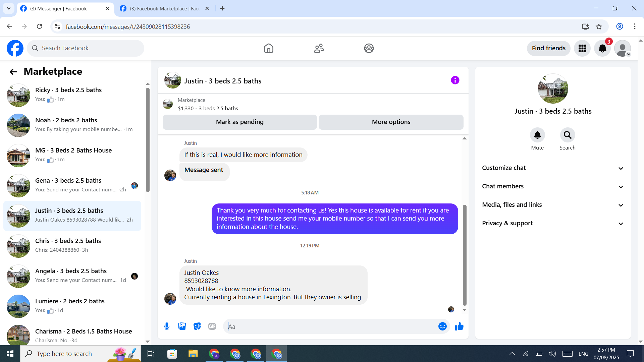The width and height of the screenshot is (644, 362).
Task: Click the Mark as pending button
Action: (239, 122)
